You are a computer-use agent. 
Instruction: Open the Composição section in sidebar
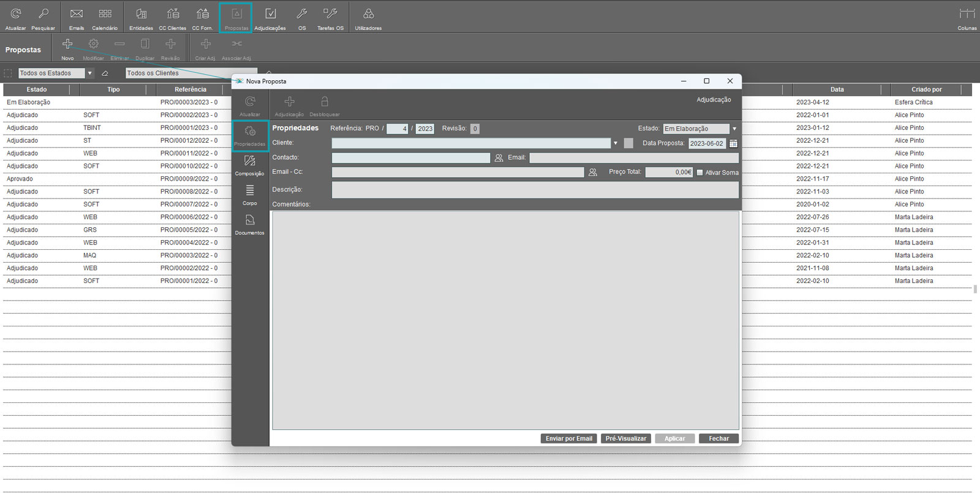pos(249,164)
